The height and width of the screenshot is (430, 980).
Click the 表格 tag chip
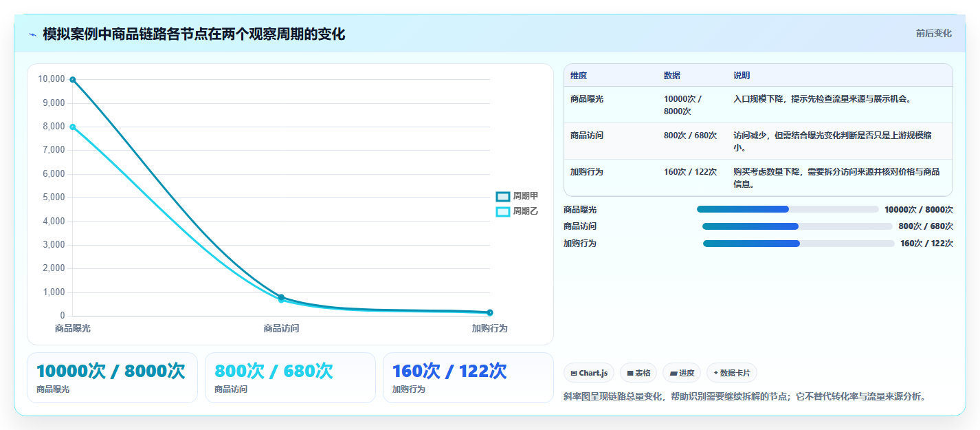(638, 373)
